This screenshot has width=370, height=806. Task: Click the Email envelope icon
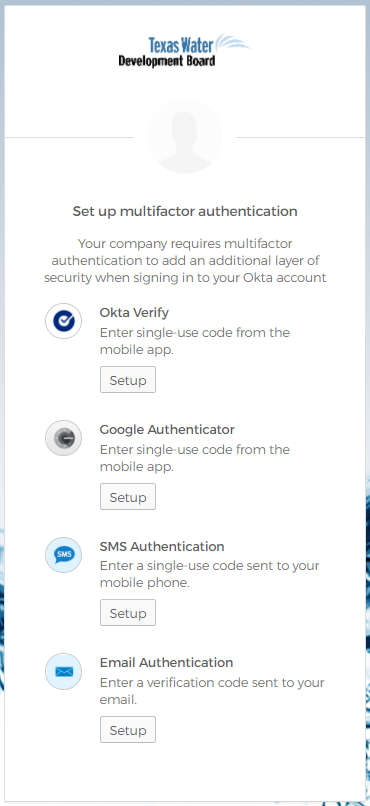(x=64, y=671)
